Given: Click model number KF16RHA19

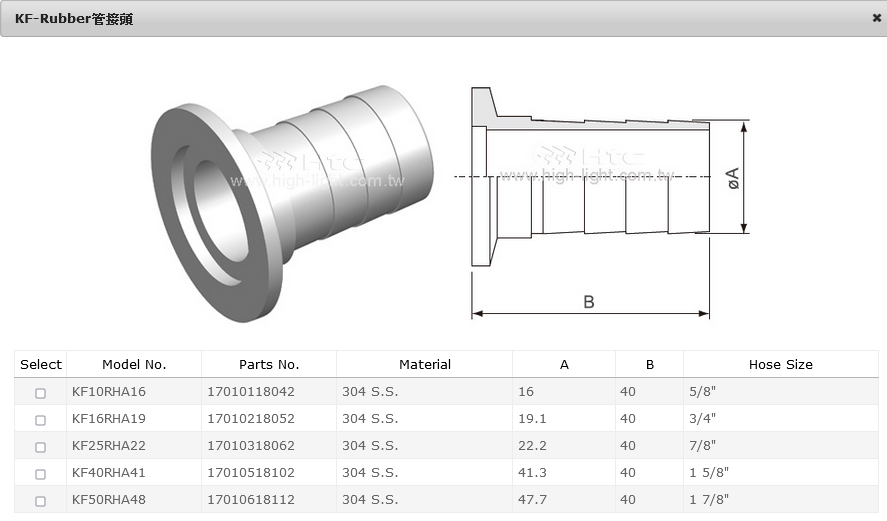Looking at the screenshot, I should (109, 419).
